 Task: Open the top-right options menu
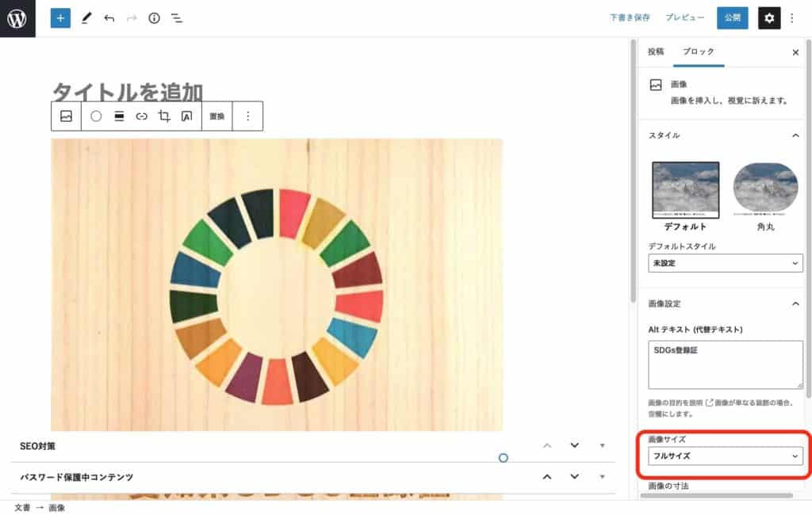tap(792, 18)
